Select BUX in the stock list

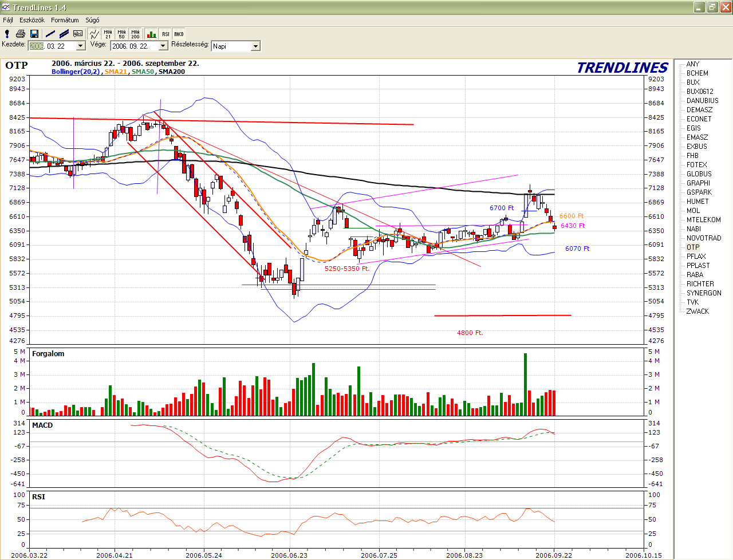[693, 82]
